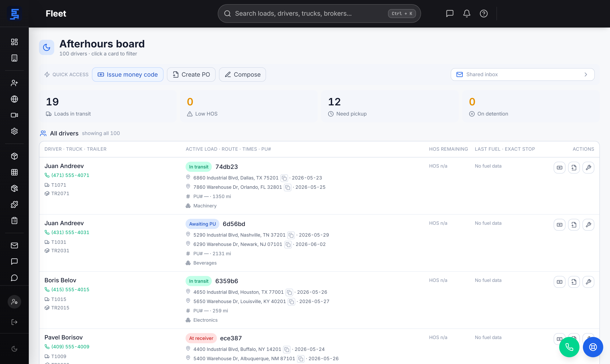This screenshot has height=364, width=610.
Task: Open the table grid icon in sidebar
Action: point(14,172)
